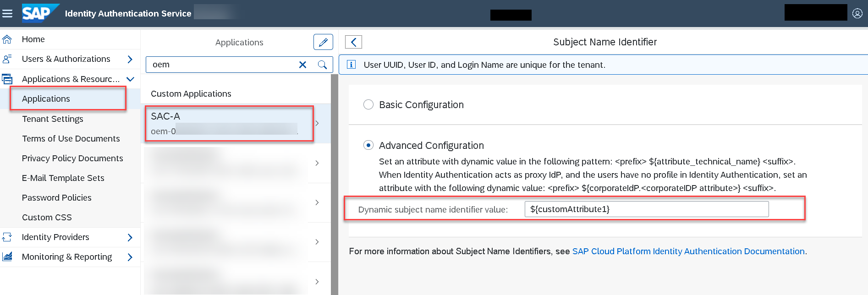Viewport: 868px width, 295px height.
Task: Click the Home icon in sidebar
Action: coord(7,39)
